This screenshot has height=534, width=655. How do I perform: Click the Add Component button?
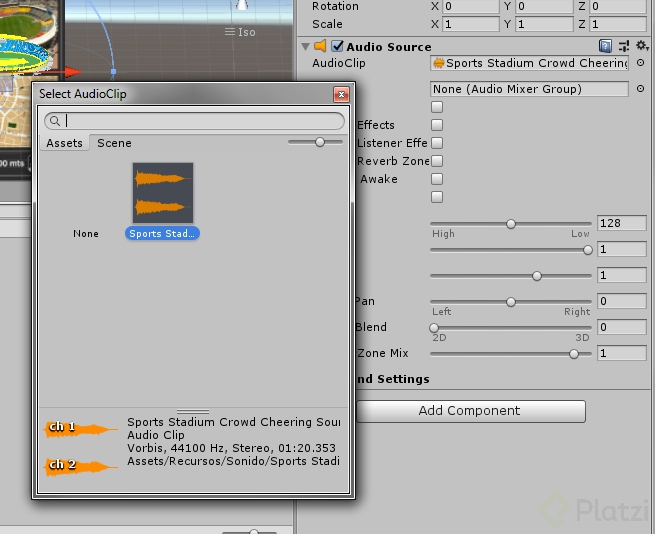470,411
